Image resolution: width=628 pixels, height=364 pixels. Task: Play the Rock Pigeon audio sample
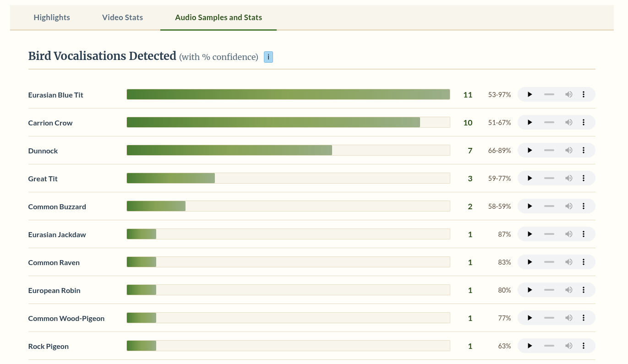tap(530, 346)
